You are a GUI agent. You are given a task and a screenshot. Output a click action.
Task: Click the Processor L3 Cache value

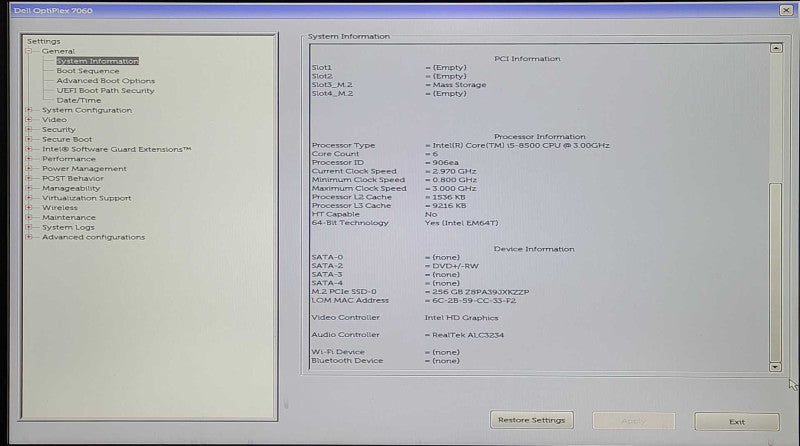pos(449,206)
